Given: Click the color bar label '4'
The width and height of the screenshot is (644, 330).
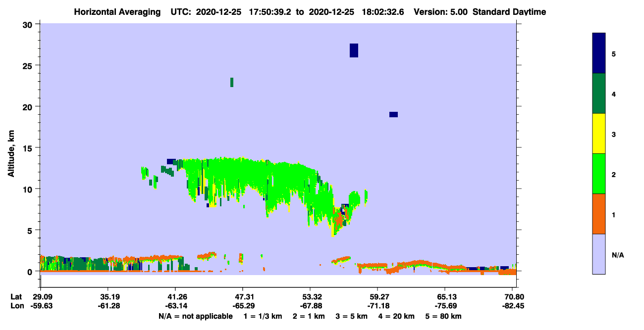Looking at the screenshot, I should tap(614, 94).
